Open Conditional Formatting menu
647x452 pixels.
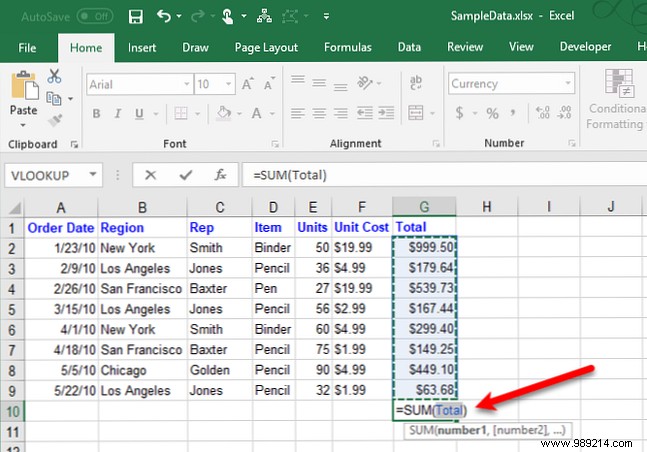[617, 99]
